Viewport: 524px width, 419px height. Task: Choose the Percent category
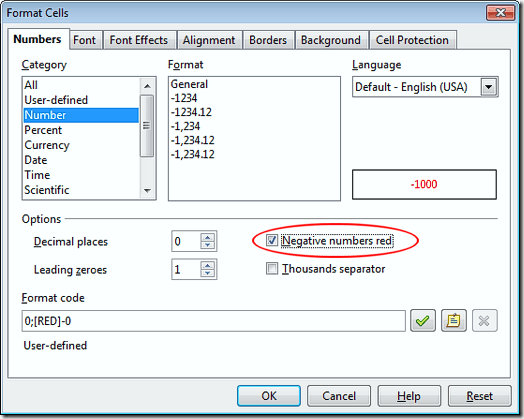click(81, 130)
